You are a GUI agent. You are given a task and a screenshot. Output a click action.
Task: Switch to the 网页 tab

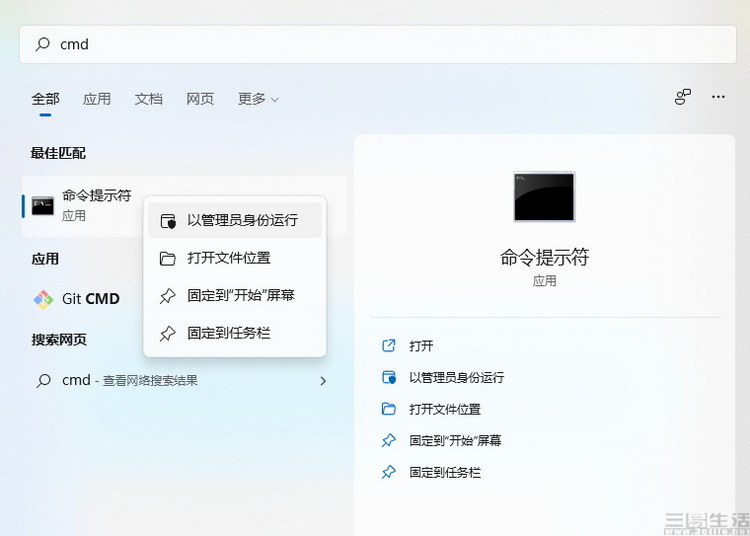click(200, 99)
